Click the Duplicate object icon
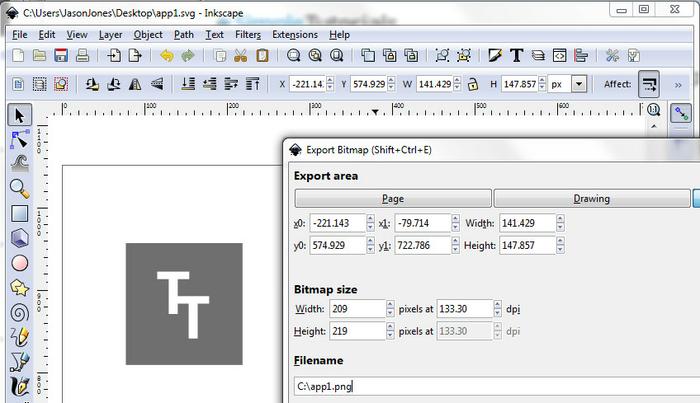The image size is (700, 403). [x=367, y=56]
